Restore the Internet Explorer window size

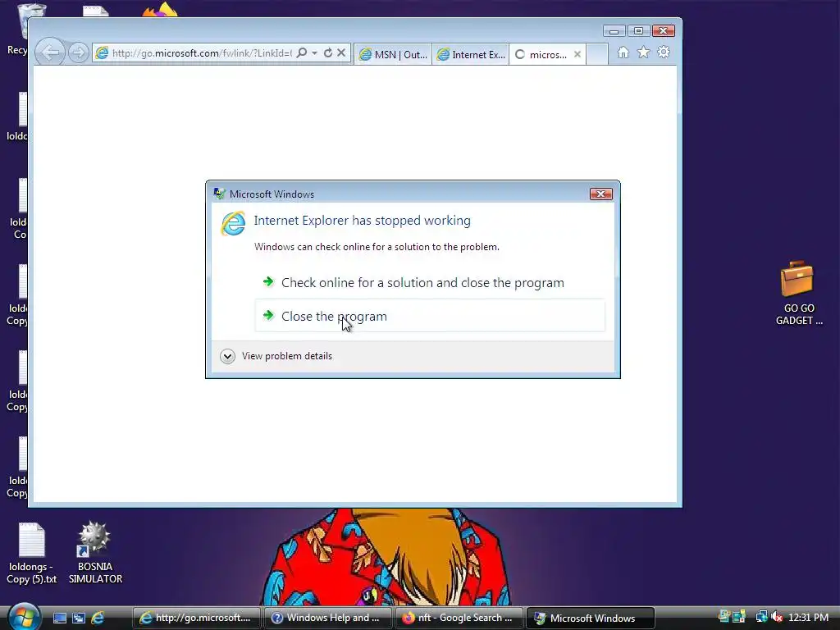(x=638, y=31)
